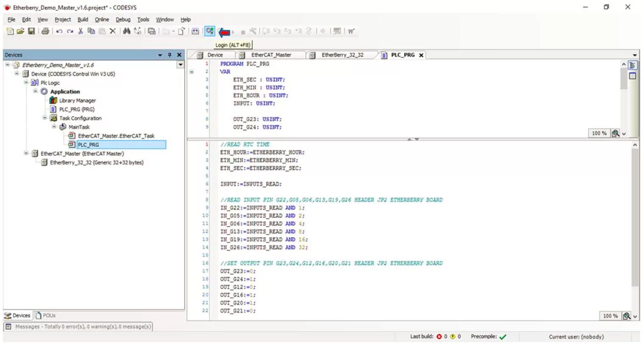Collapse the Etherberry_Demo_Master_v1.6 root node
The width and height of the screenshot is (644, 345).
[x=8, y=65]
